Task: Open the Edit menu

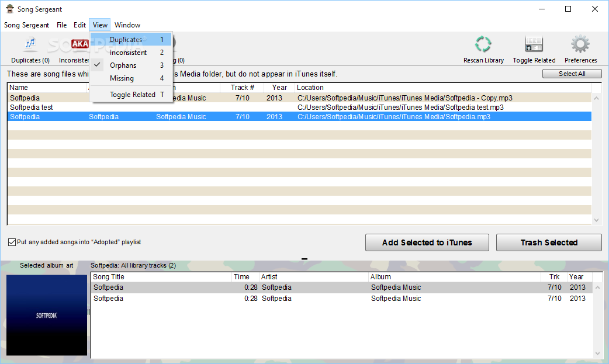Action: [79, 25]
